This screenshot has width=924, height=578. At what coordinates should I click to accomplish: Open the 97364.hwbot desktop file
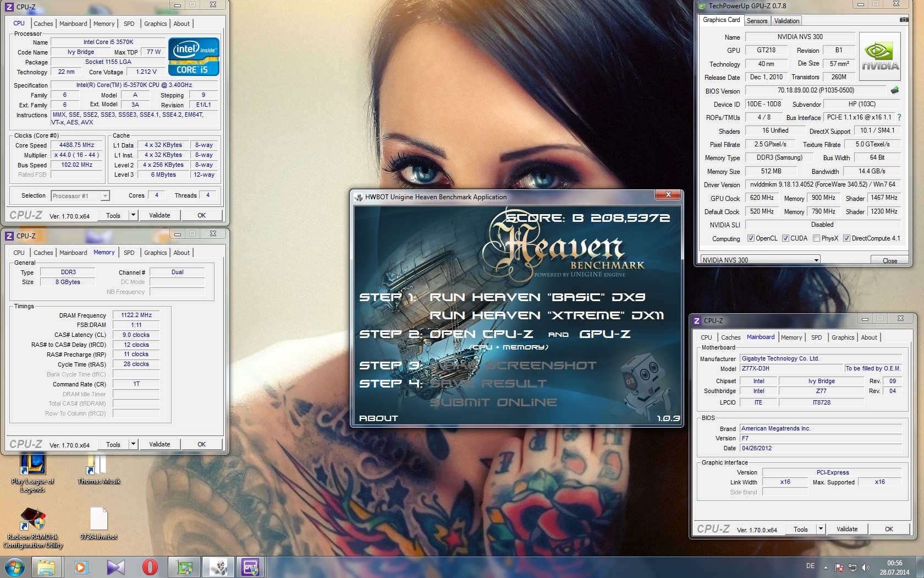coord(98,524)
